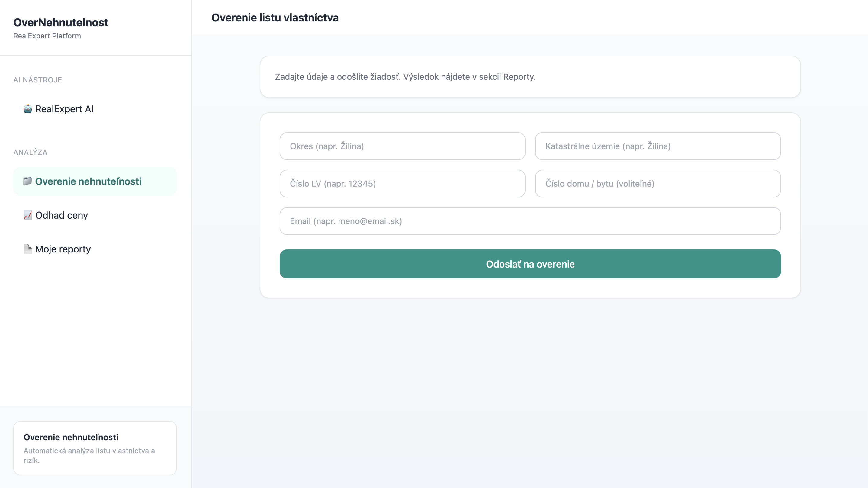Click the folder icon beside Overenie nehnuteľnosti
This screenshot has width=868, height=488.
tap(27, 181)
